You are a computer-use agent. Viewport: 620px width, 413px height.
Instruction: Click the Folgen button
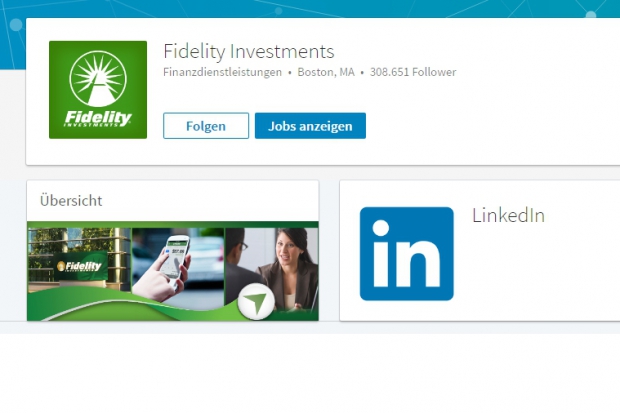point(206,126)
